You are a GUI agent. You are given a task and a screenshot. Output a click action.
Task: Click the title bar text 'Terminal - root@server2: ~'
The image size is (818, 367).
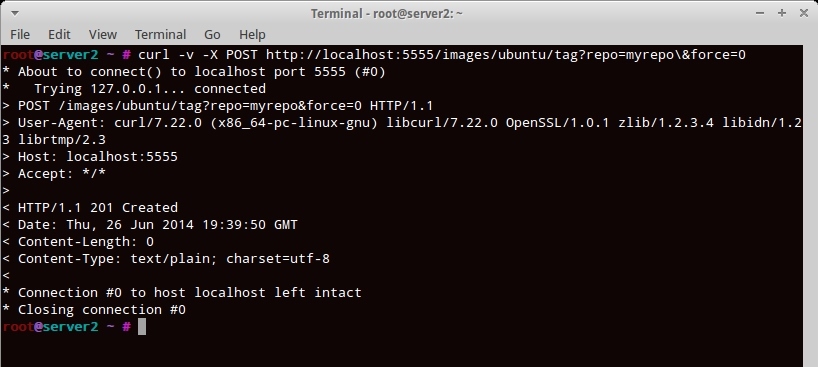pyautogui.click(x=387, y=13)
